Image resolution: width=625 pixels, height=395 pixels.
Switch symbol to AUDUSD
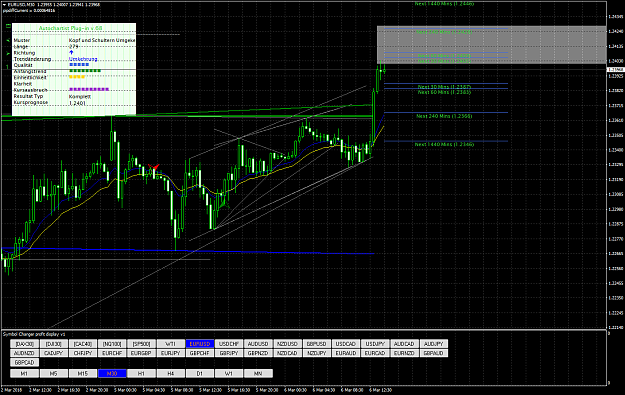[258, 344]
